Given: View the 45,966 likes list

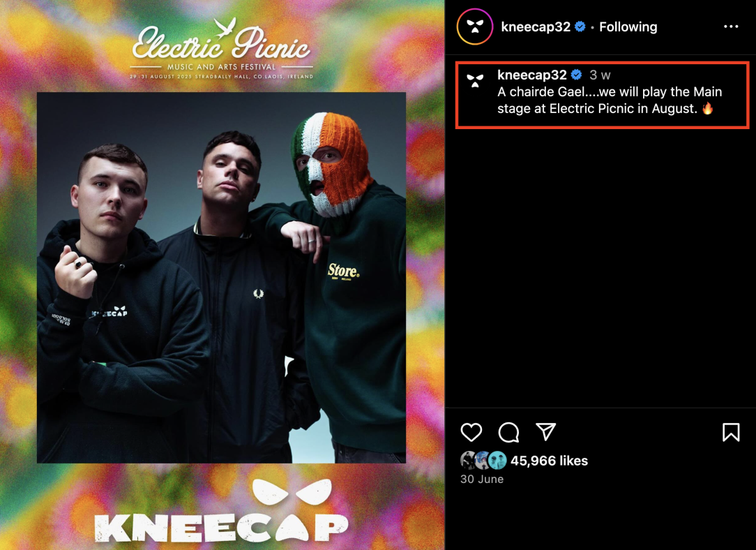Looking at the screenshot, I should [x=549, y=461].
